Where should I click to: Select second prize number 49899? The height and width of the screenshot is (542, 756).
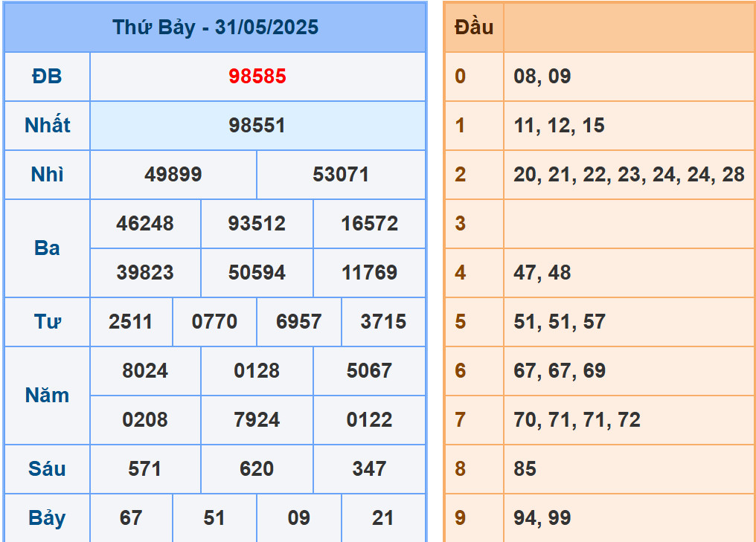click(x=173, y=175)
